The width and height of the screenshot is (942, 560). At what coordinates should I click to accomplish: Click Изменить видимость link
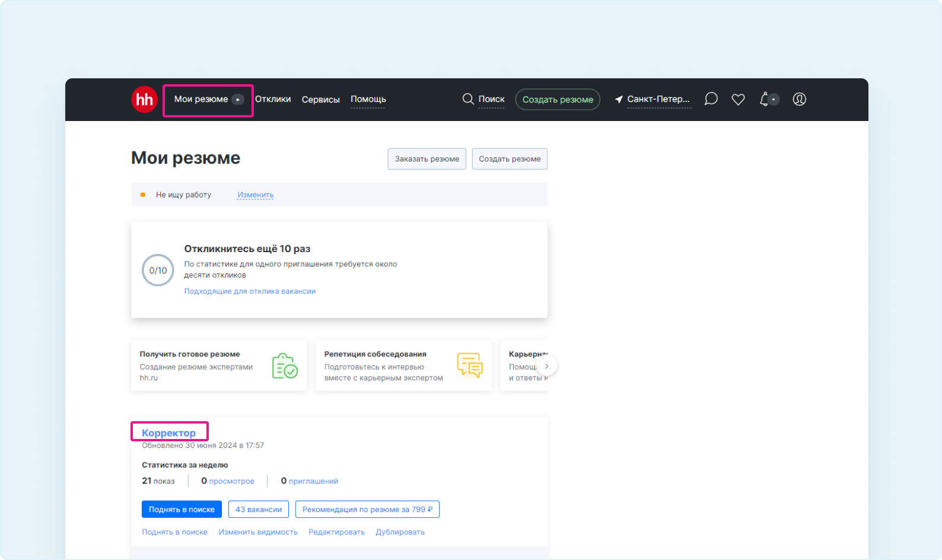pyautogui.click(x=258, y=532)
